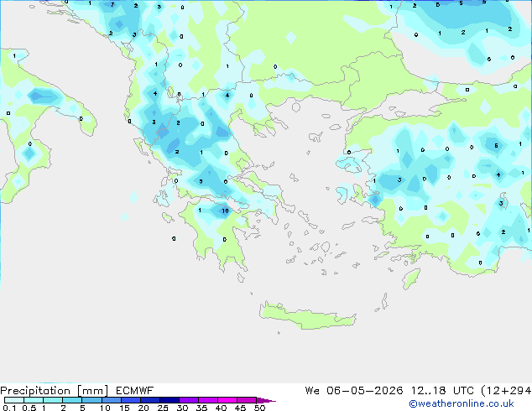Click the '(12+294' forecast offset text
The height and width of the screenshot is (411, 532).
click(506, 391)
